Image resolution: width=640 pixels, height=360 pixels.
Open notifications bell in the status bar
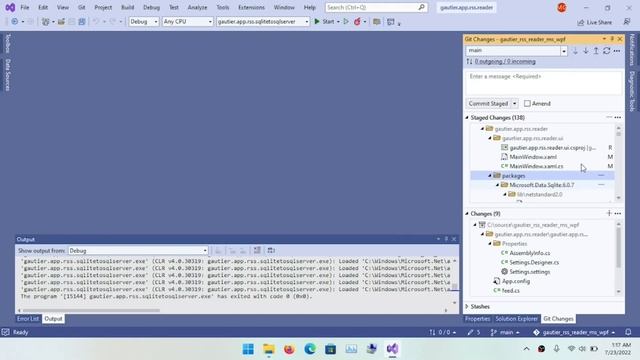[628, 332]
